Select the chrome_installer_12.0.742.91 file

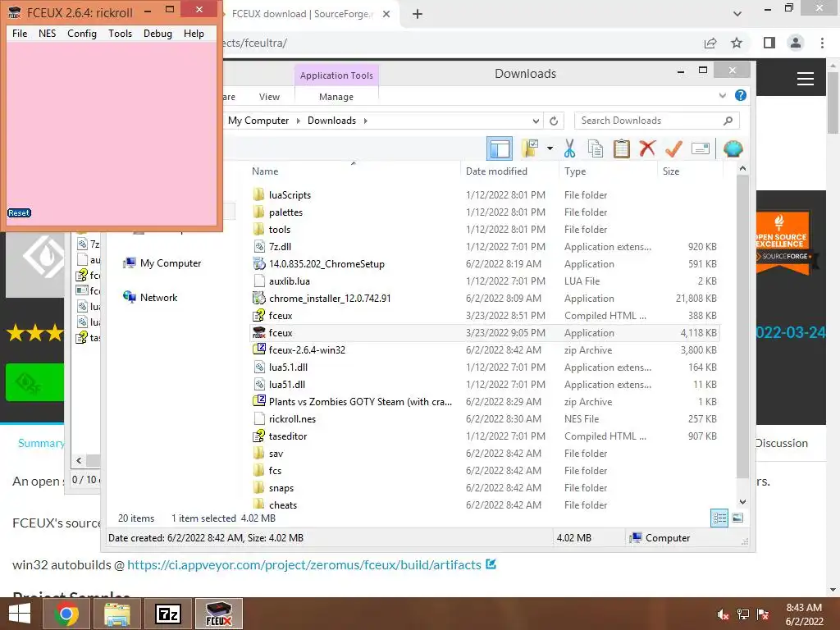coord(330,298)
